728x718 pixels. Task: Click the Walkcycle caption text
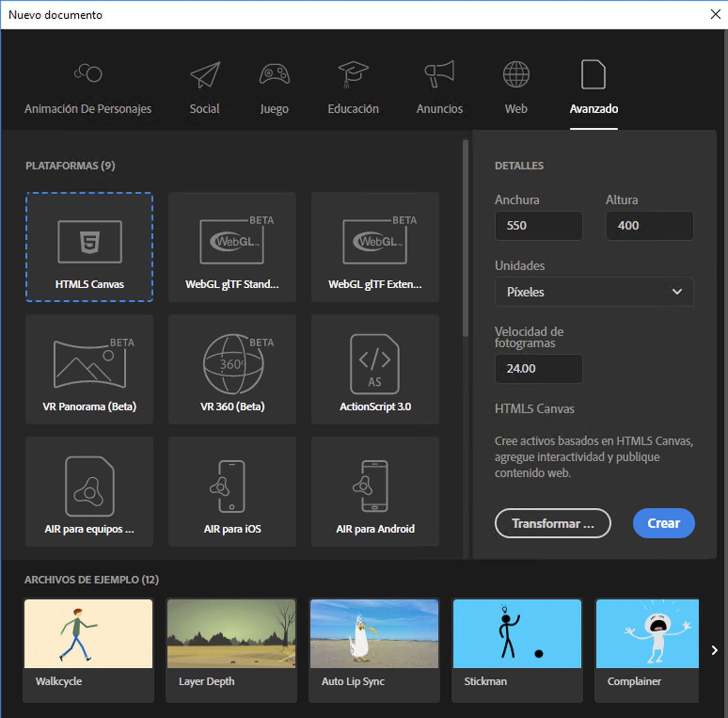coord(59,681)
